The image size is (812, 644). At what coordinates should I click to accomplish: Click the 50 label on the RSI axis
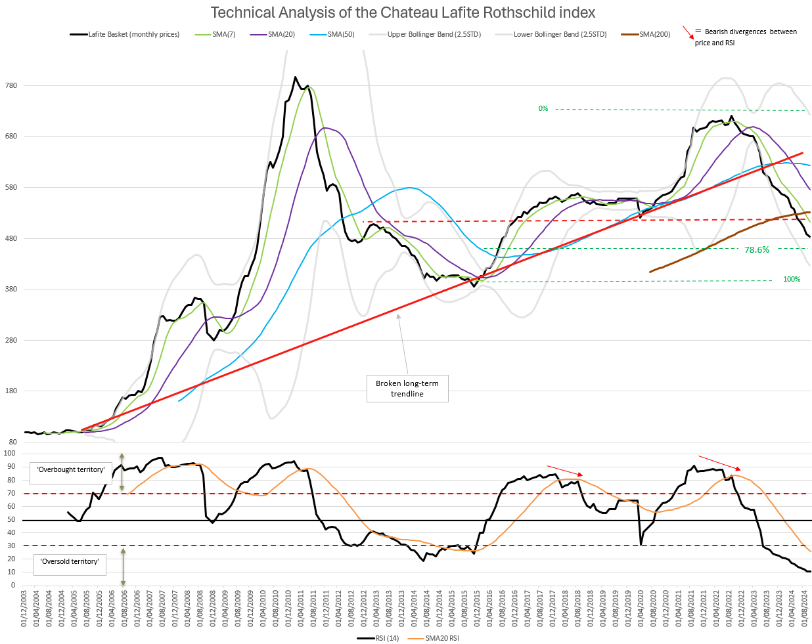pyautogui.click(x=11, y=519)
